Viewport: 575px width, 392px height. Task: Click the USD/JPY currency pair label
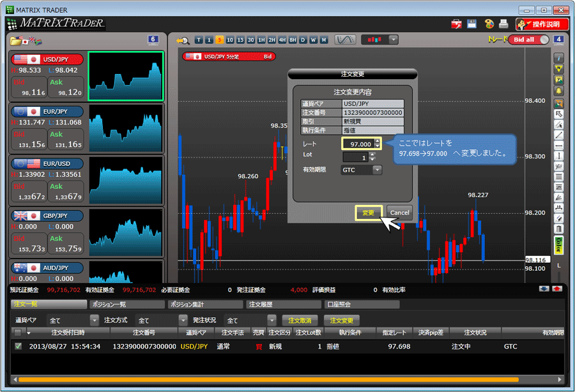pos(47,59)
